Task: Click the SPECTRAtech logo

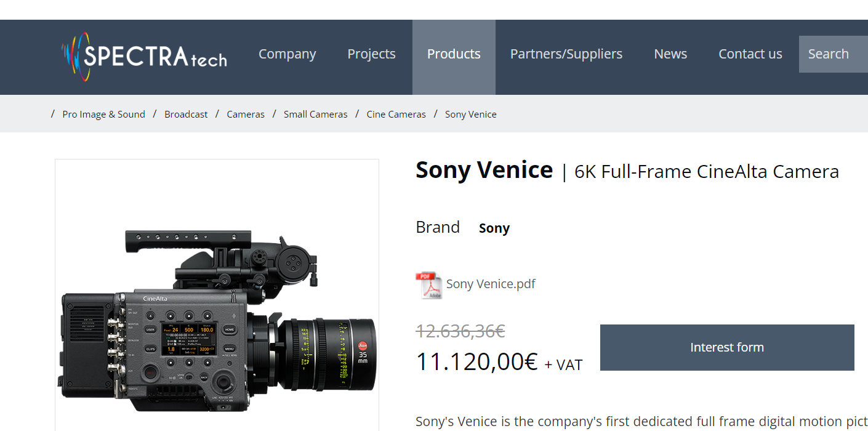Action: tap(145, 56)
